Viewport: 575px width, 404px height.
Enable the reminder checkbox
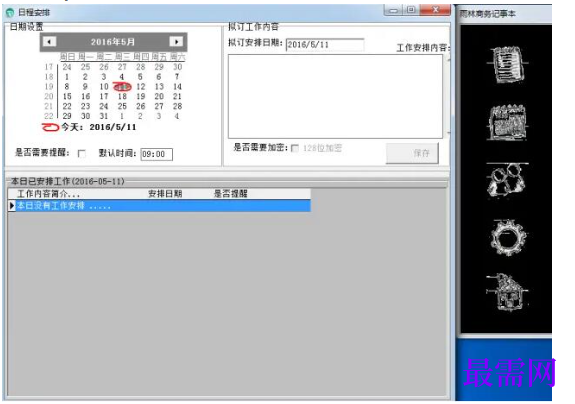pos(82,154)
